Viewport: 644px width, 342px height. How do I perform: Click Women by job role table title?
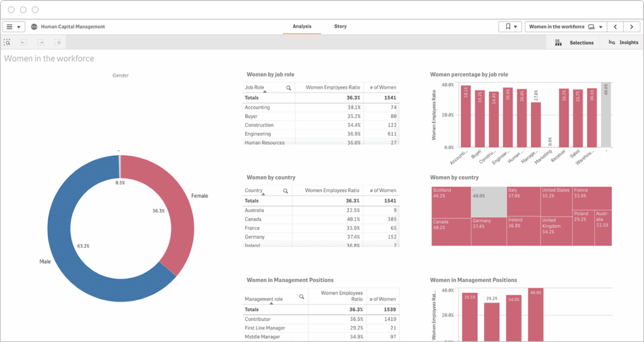tap(270, 75)
